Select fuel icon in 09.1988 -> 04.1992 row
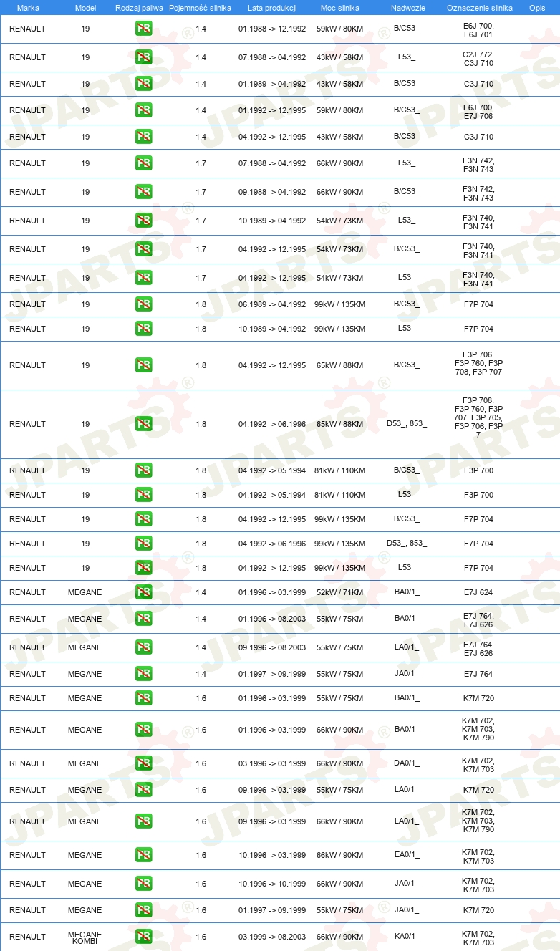 coord(143,193)
